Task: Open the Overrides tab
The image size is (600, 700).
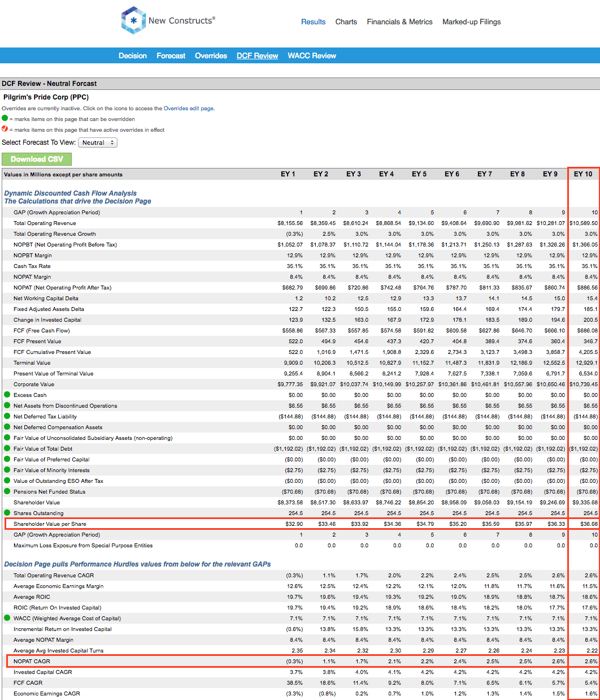Action: 211,55
